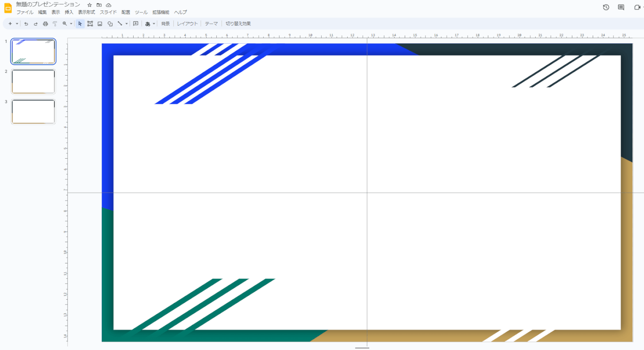644x350 pixels.
Task: Add a comment from toolbar
Action: [x=136, y=23]
